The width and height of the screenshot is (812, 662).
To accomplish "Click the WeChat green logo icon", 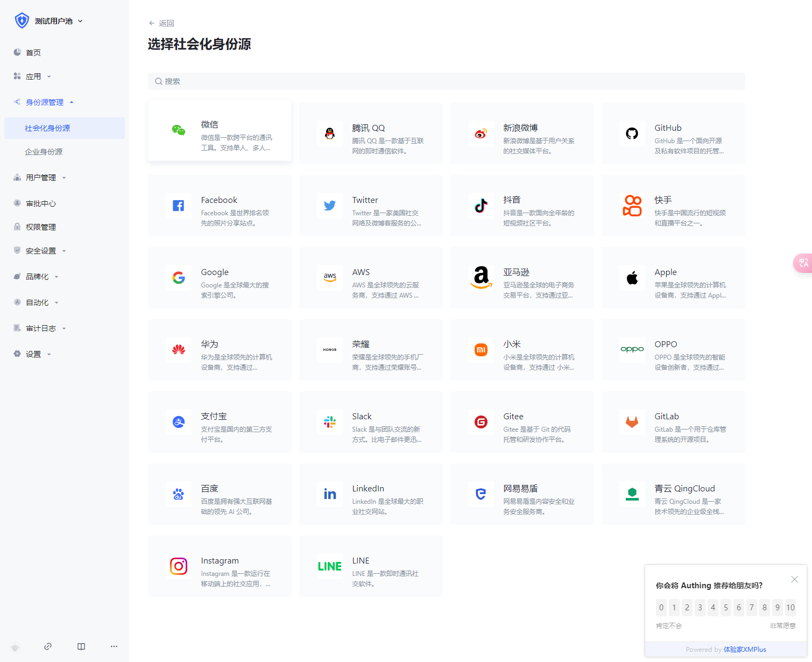I will (179, 130).
